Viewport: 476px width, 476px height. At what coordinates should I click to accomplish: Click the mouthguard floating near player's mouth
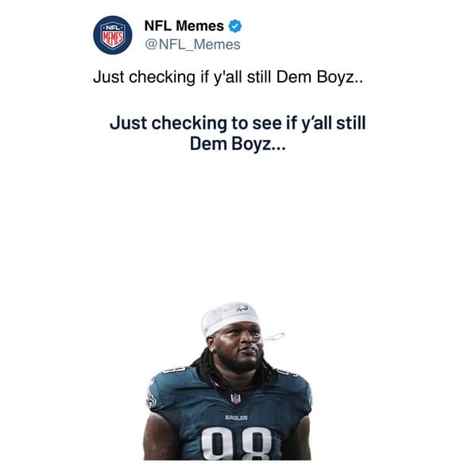[x=274, y=337]
